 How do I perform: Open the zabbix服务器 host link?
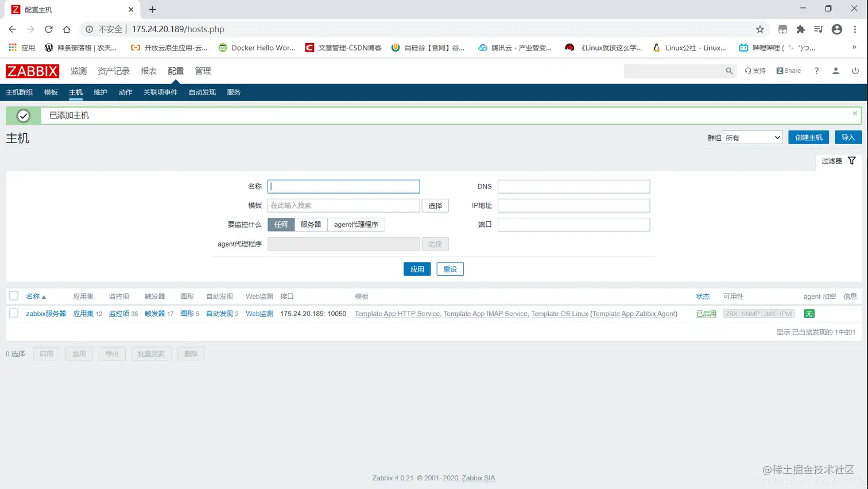(x=46, y=314)
